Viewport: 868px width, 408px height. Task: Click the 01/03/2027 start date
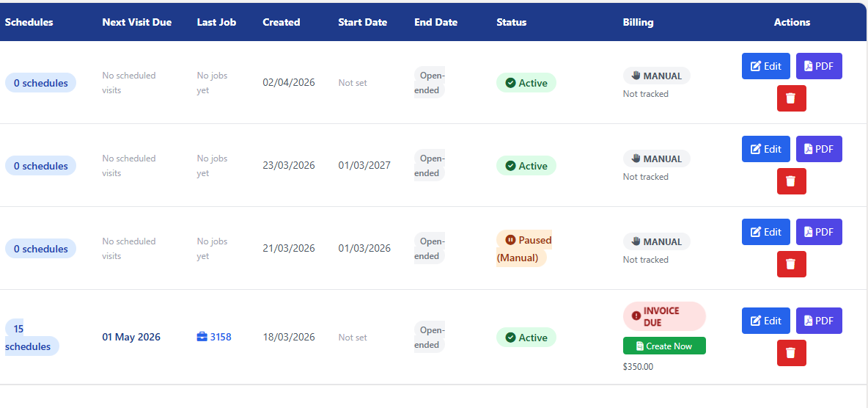(364, 165)
